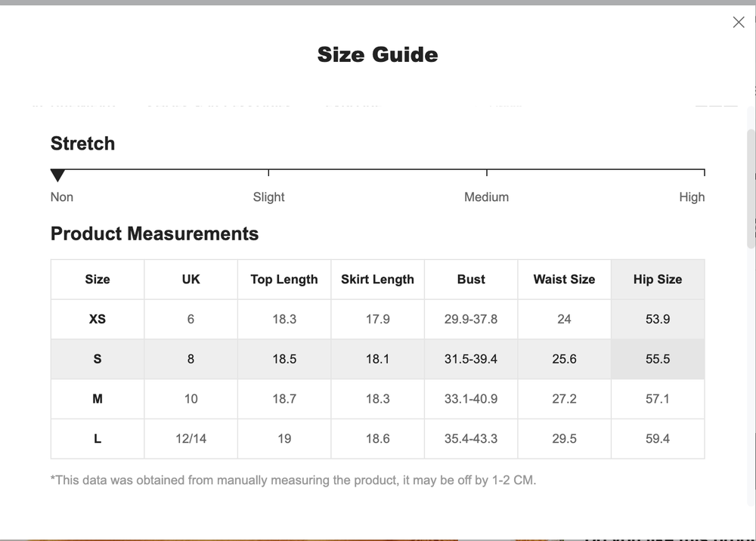Select the L size row label
This screenshot has height=541, width=756.
point(98,439)
